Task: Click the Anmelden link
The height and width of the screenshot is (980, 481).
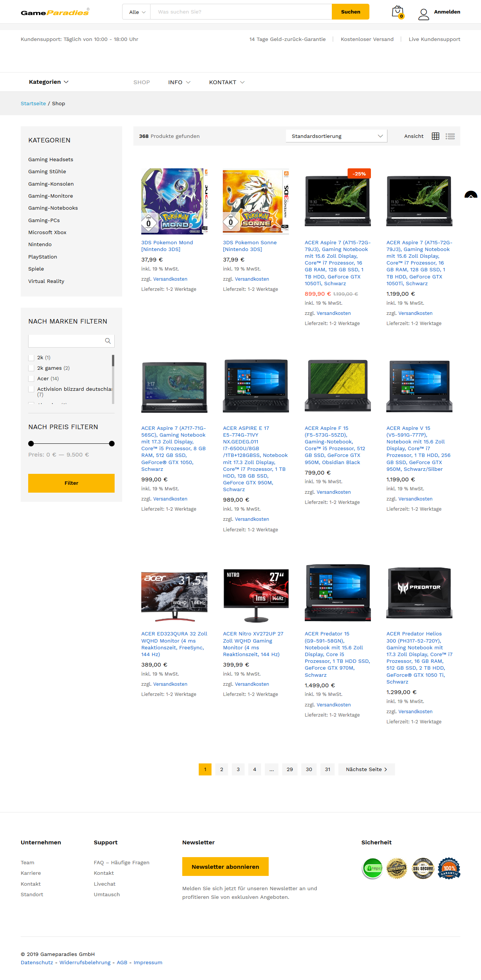Action: (x=447, y=12)
